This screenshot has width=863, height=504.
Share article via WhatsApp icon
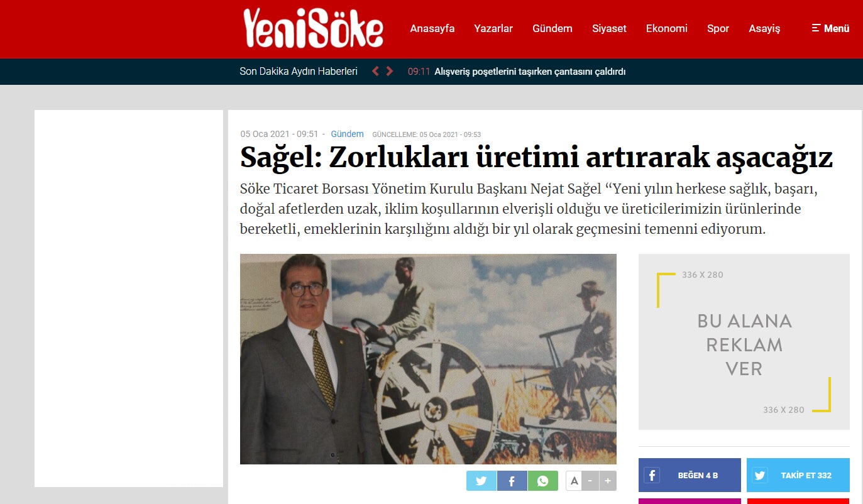543,481
